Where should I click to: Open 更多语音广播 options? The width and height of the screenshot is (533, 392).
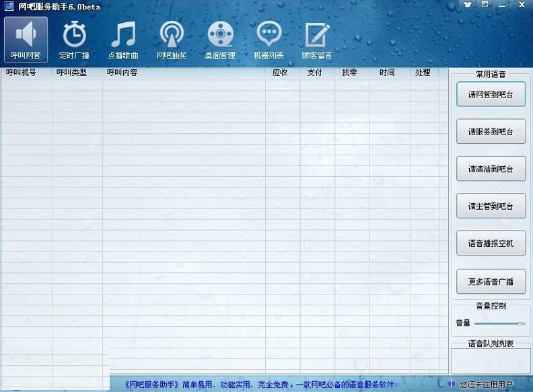click(x=491, y=281)
